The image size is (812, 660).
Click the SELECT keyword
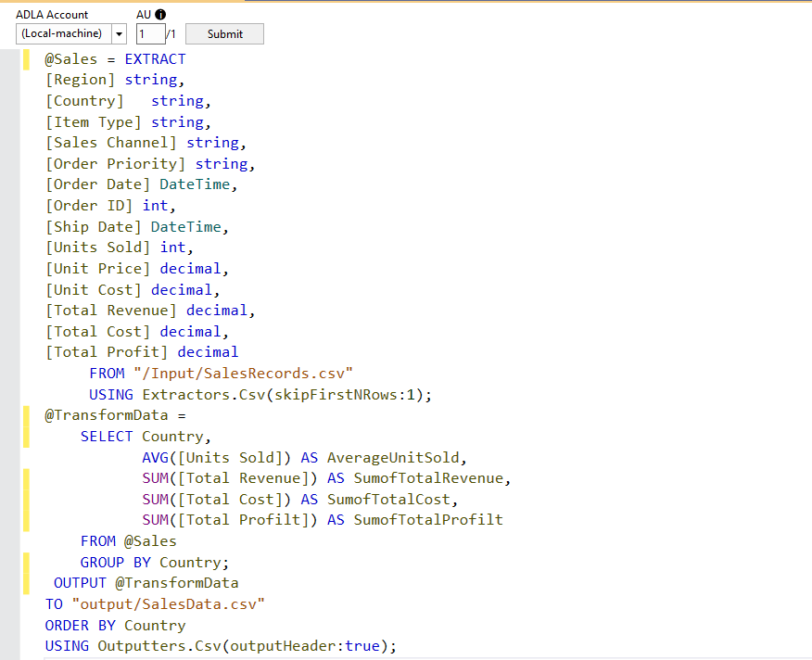point(107,437)
